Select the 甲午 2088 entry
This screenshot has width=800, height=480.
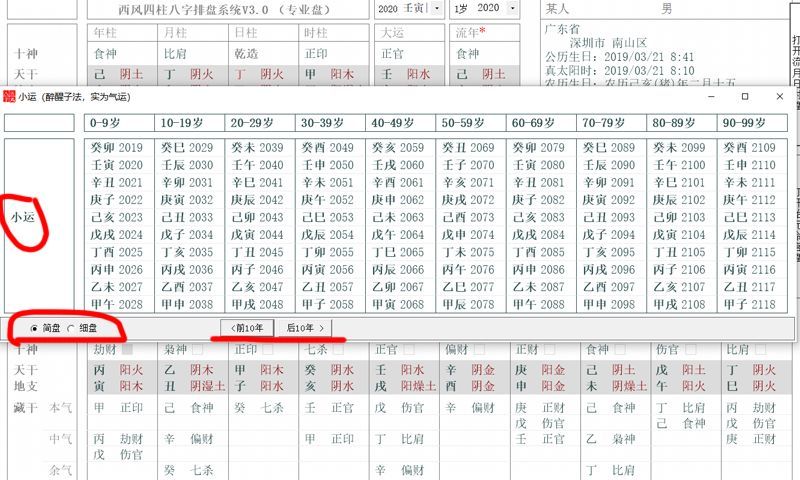539,305
